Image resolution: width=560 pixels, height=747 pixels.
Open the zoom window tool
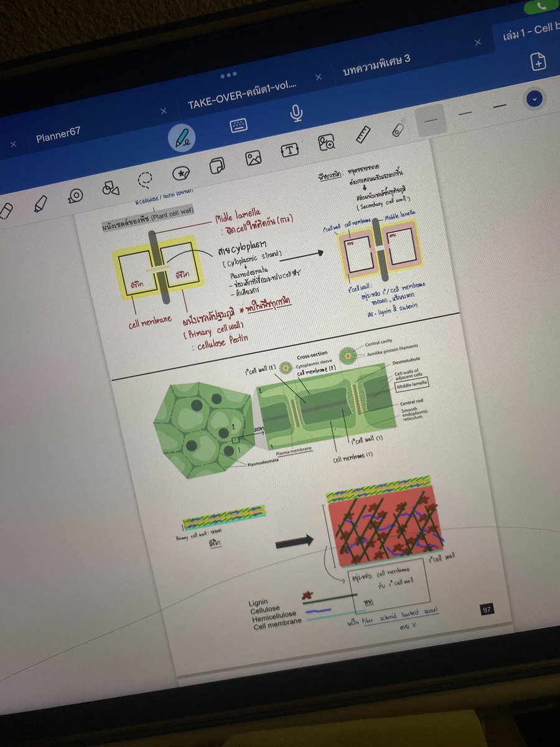[326, 143]
